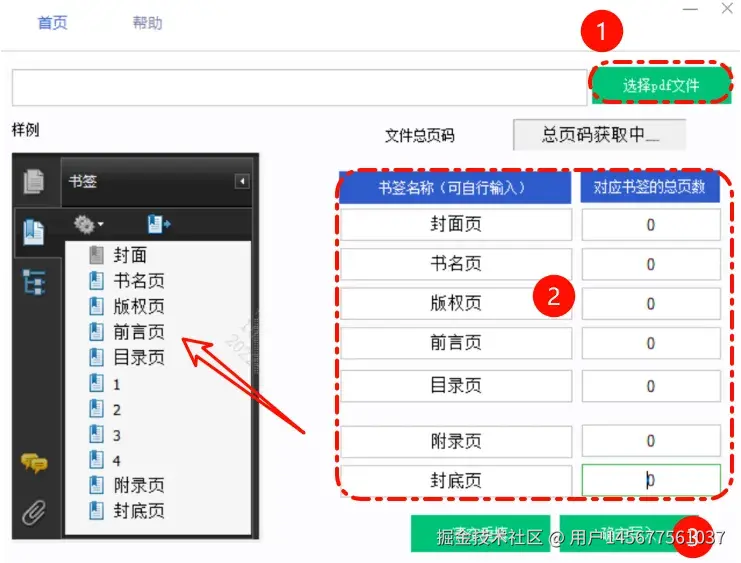Open the 帮助 menu tab
This screenshot has width=741, height=563.
click(x=147, y=23)
